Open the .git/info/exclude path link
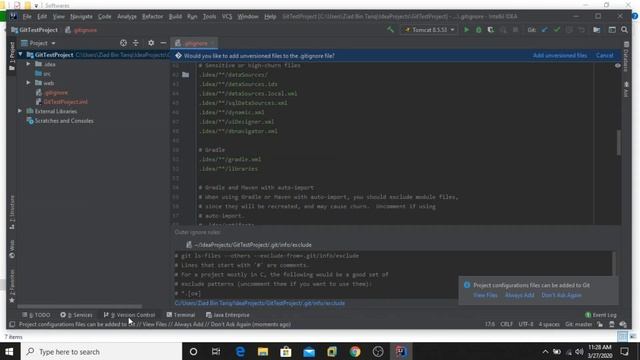 [x=260, y=303]
